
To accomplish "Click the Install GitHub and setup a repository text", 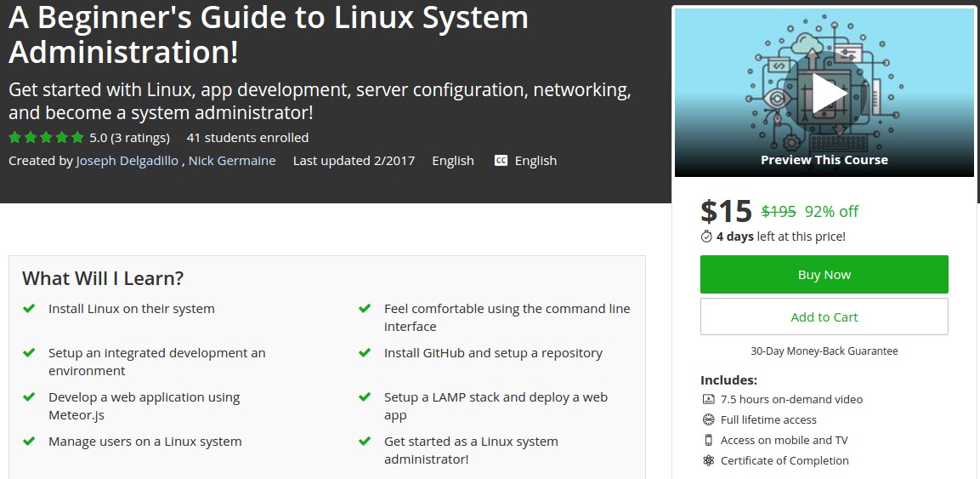I will click(493, 353).
